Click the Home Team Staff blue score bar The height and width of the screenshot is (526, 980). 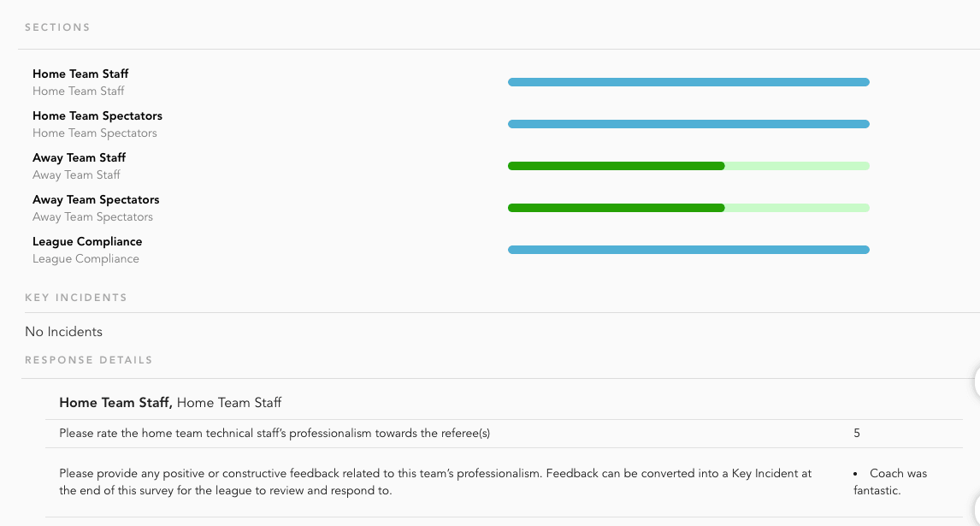pos(688,82)
